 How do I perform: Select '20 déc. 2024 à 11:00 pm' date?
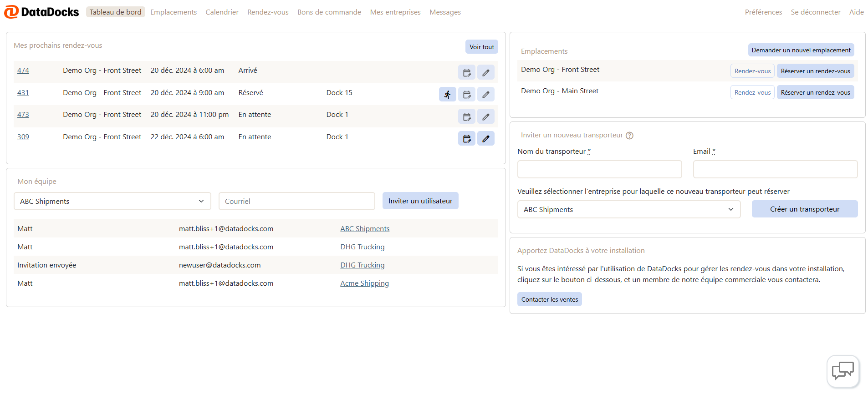pos(189,114)
